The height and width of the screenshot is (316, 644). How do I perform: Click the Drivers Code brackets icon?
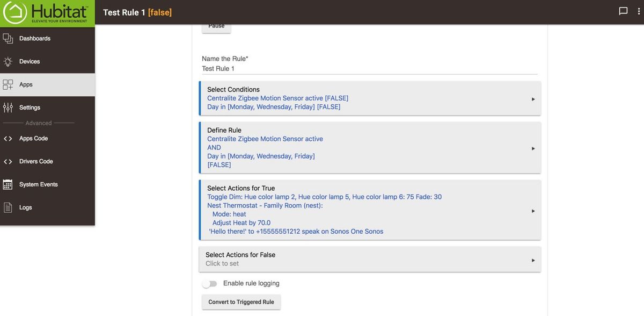pos(8,161)
